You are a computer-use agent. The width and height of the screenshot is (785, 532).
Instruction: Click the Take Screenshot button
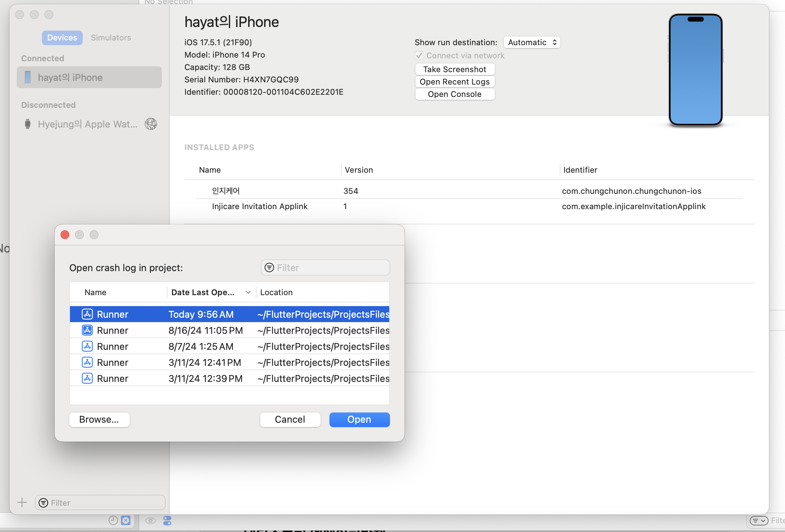click(x=455, y=69)
